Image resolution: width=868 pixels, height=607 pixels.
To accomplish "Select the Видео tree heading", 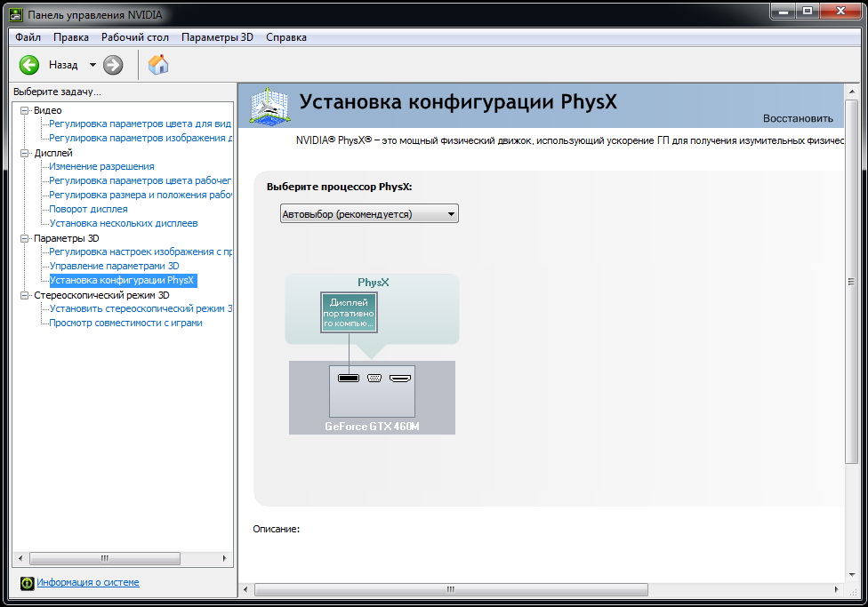I will click(48, 111).
